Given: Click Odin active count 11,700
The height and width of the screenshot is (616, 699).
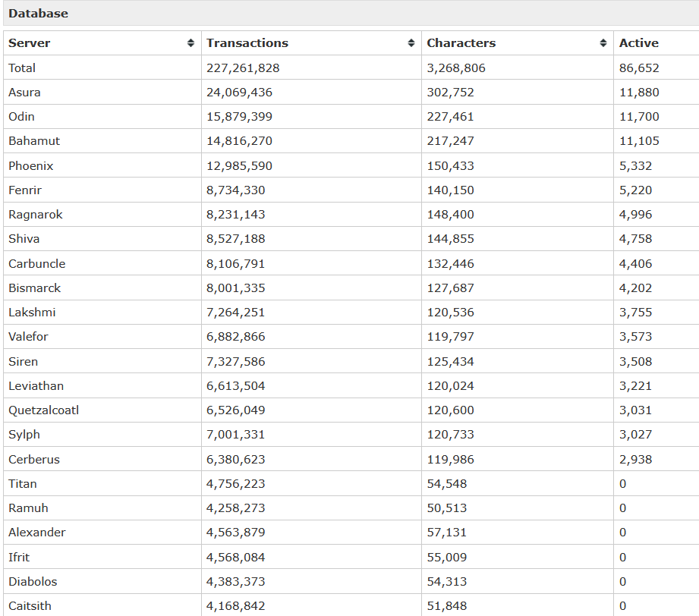Looking at the screenshot, I should 639,116.
